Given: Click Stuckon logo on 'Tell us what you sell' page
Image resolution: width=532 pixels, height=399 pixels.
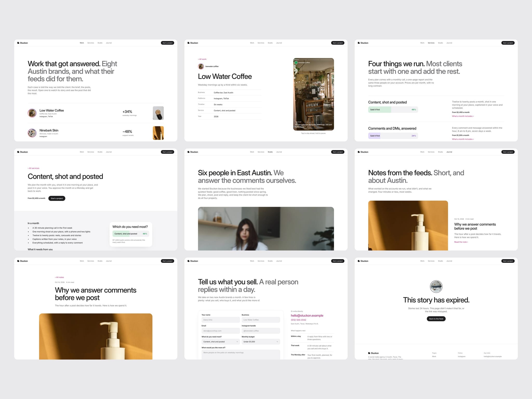Looking at the screenshot, I should click(193, 261).
